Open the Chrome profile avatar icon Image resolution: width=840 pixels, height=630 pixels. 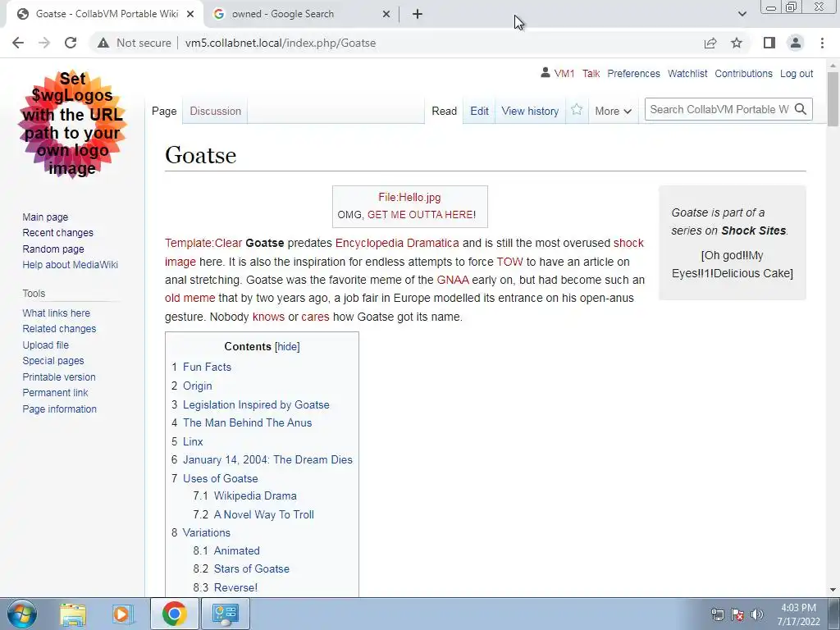[796, 43]
